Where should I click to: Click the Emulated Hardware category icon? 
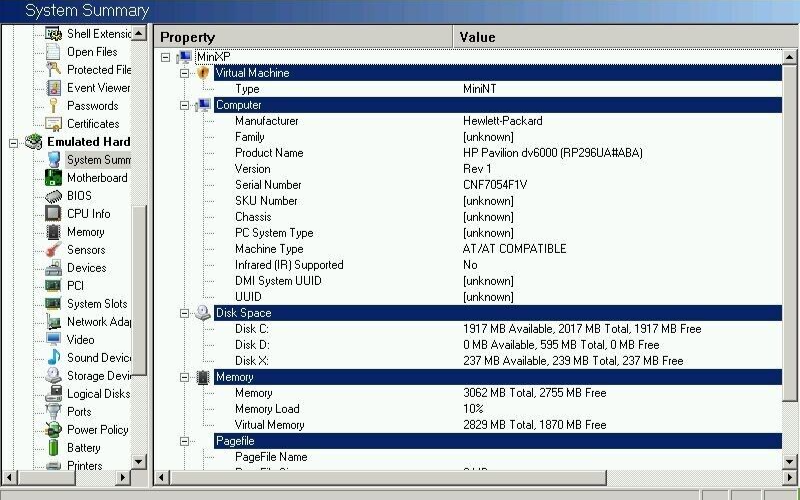click(34, 142)
